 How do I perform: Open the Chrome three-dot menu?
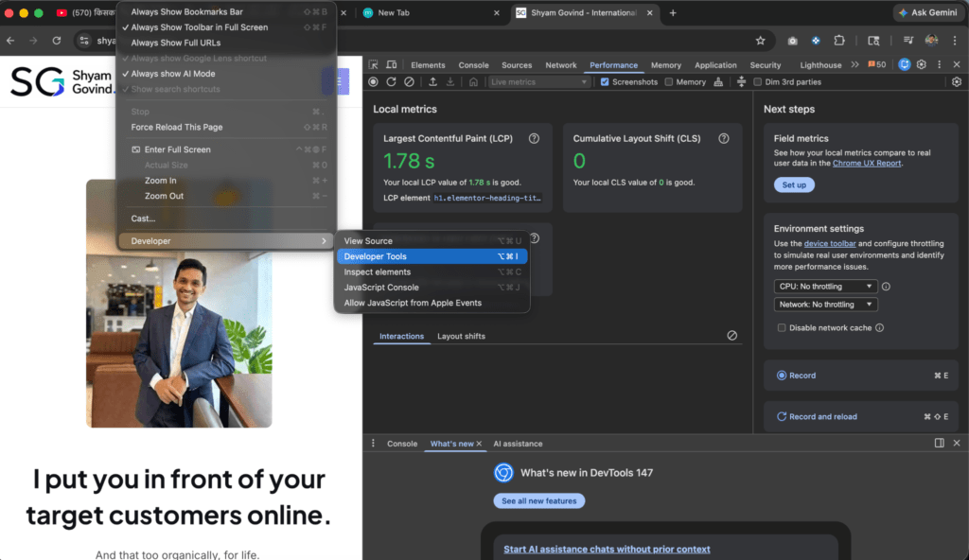coord(955,41)
